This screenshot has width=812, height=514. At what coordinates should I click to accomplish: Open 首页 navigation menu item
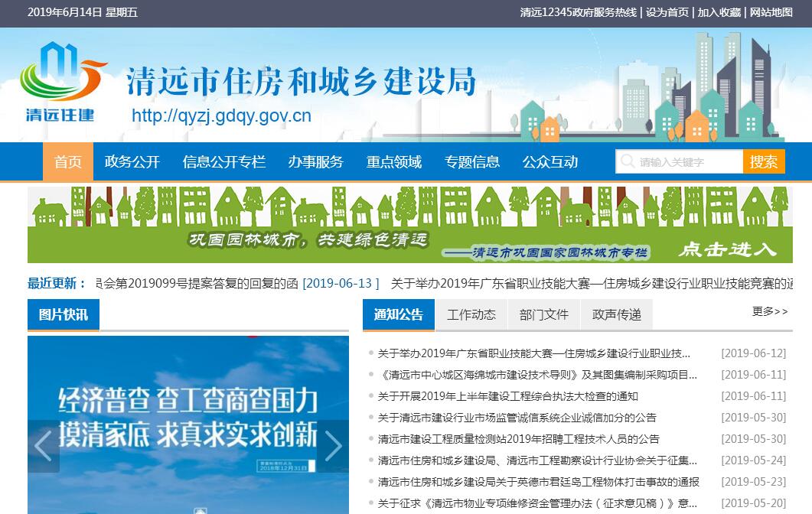coord(67,162)
